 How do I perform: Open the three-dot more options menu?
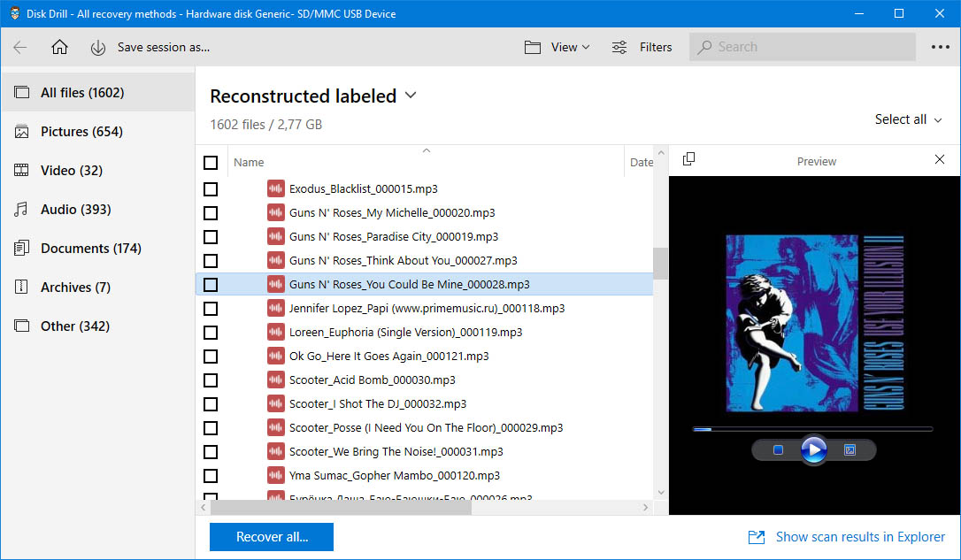(x=940, y=47)
